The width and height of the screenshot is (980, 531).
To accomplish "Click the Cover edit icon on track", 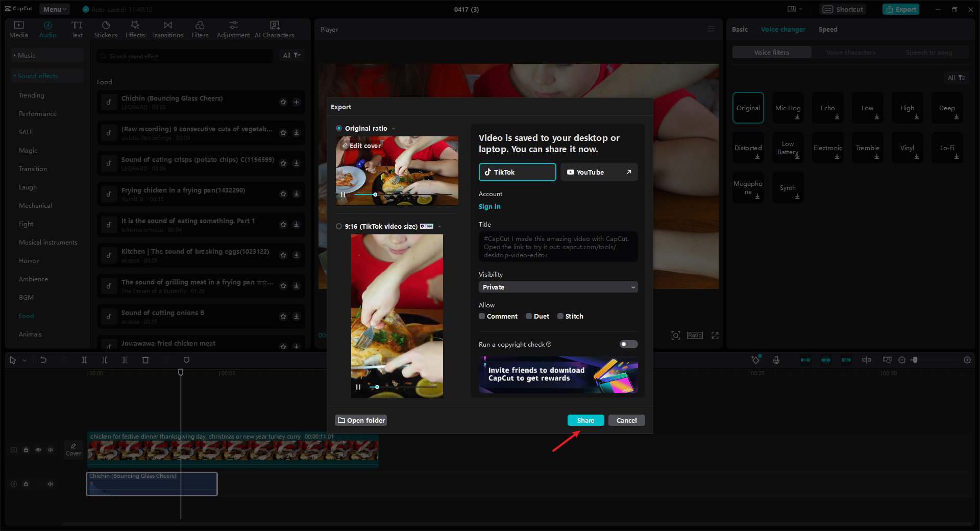I will [x=73, y=449].
